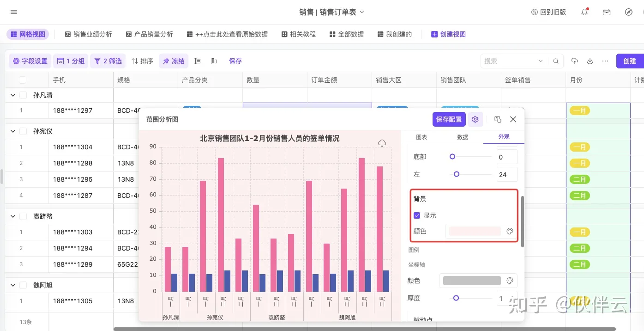This screenshot has width=644, height=331.
Task: Click the briefcase icon in header
Action: click(x=607, y=12)
